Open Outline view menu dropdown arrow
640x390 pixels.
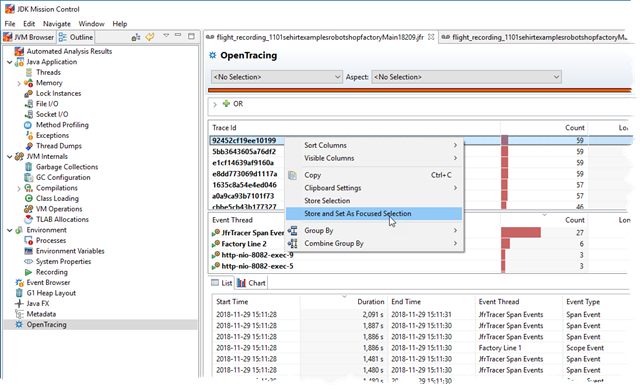[x=166, y=36]
